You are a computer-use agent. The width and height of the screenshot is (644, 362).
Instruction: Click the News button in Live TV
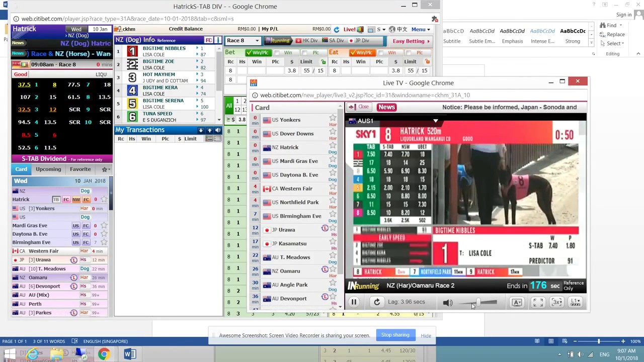386,107
